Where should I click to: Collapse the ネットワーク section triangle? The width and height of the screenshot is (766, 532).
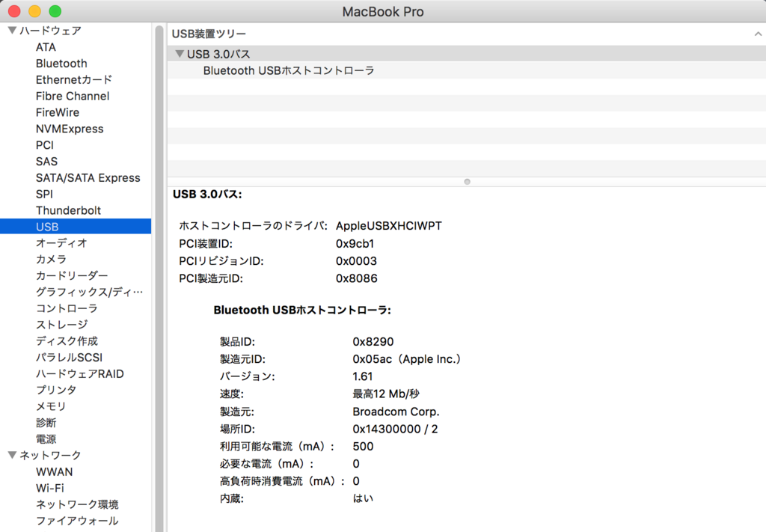click(x=13, y=455)
